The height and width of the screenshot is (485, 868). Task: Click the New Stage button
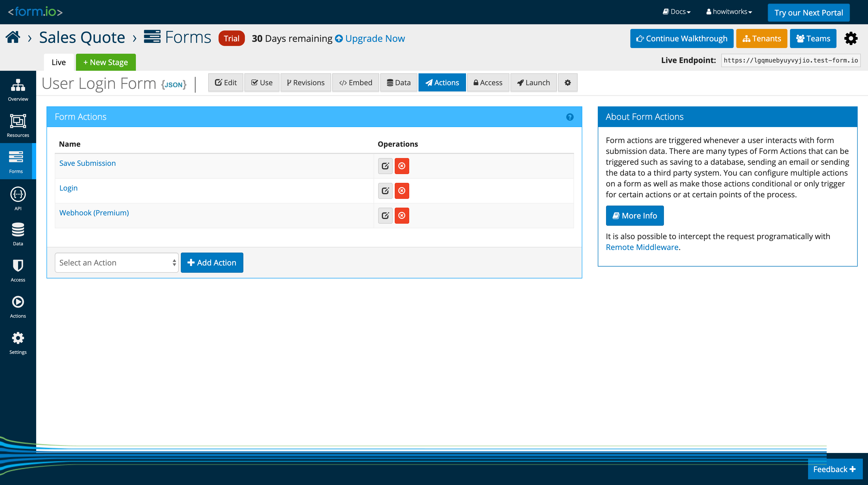105,62
